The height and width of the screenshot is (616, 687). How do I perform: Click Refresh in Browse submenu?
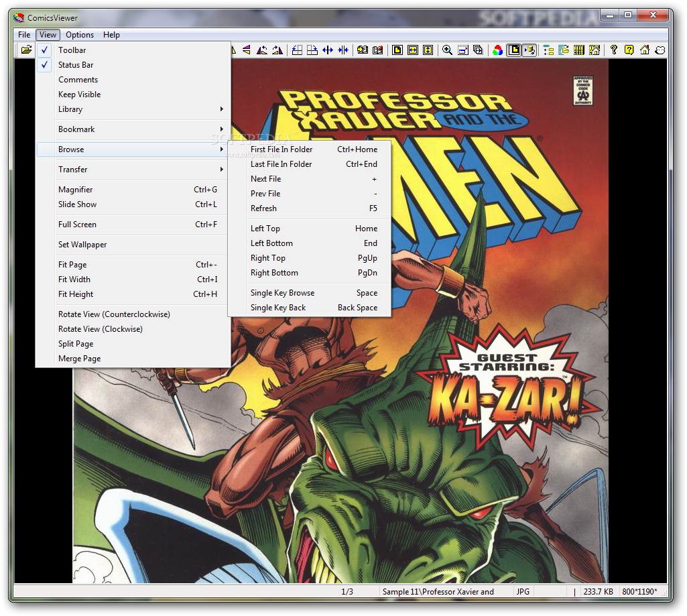click(x=310, y=208)
